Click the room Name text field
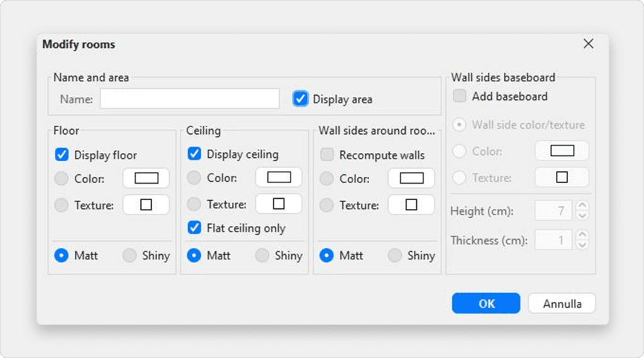The image size is (644, 358). [189, 99]
